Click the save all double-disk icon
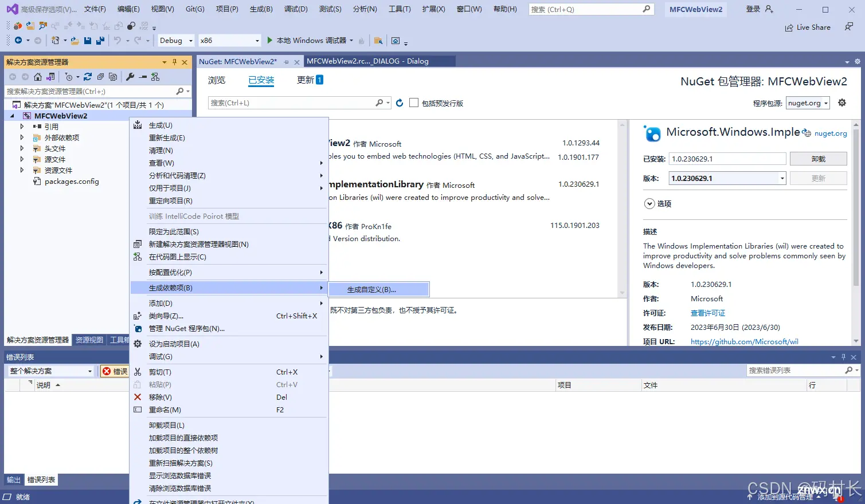The image size is (865, 504). pos(100,40)
